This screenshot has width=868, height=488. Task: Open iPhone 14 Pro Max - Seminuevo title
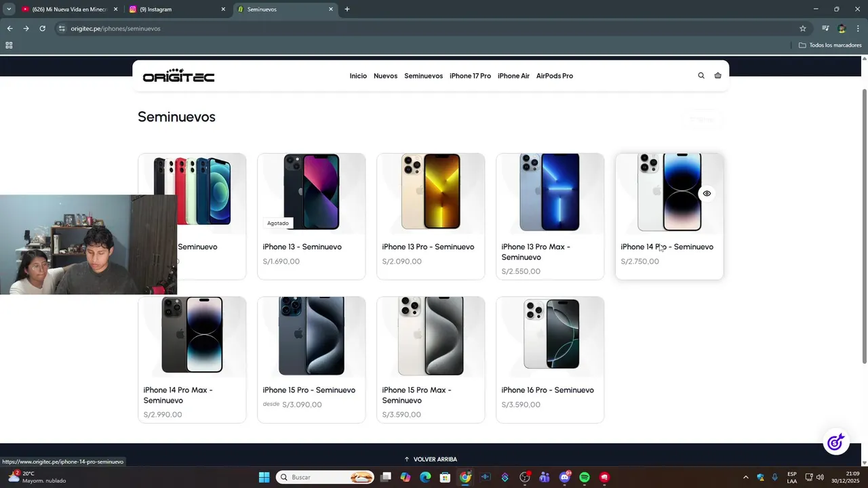coord(178,395)
